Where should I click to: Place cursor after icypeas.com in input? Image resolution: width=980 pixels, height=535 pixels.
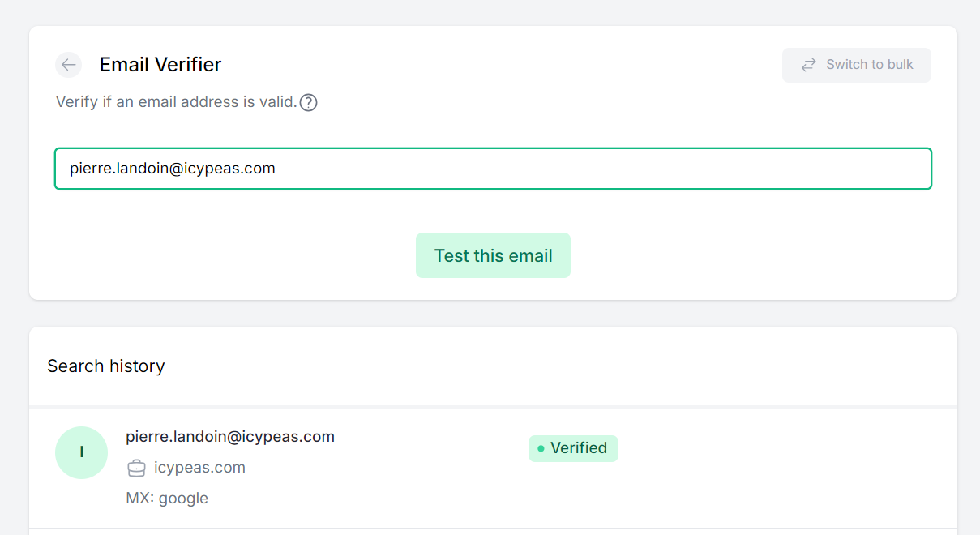click(x=277, y=169)
